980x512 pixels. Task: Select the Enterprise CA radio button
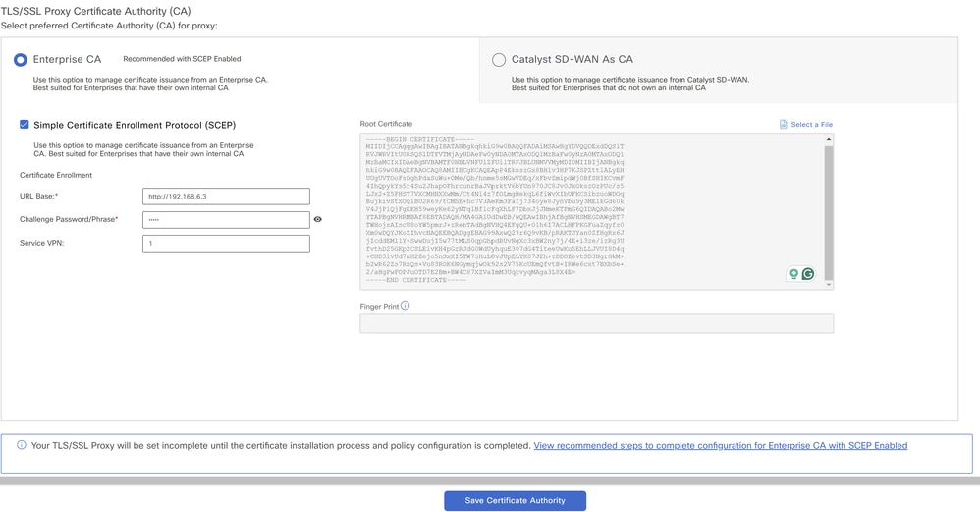(x=21, y=59)
